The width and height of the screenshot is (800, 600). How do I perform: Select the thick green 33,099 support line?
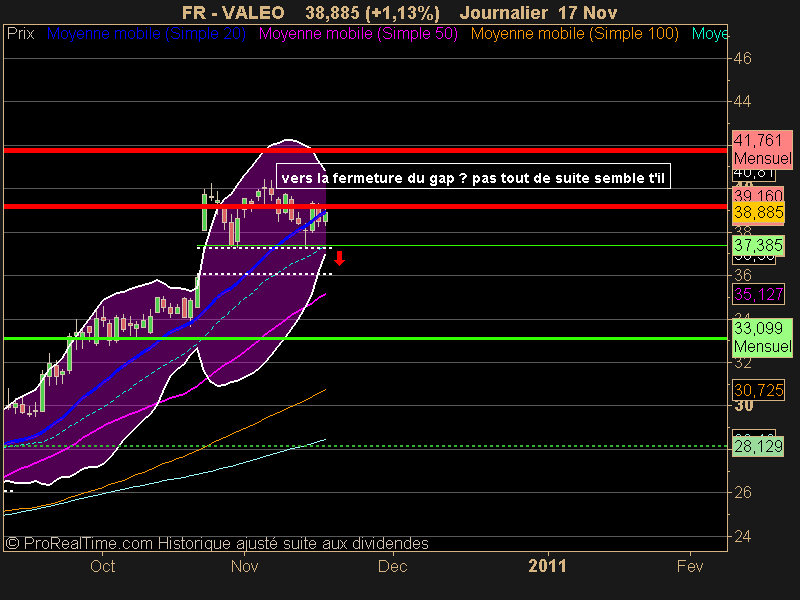pos(365,338)
